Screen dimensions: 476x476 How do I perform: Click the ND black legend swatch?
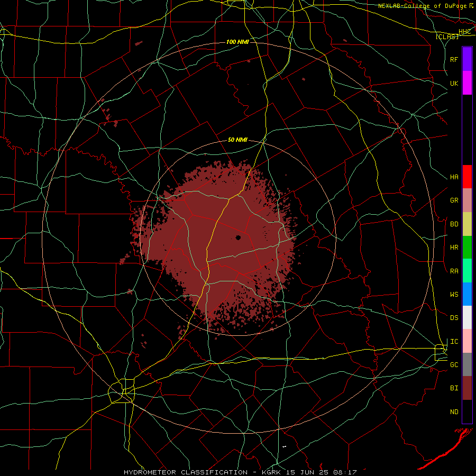point(467,411)
